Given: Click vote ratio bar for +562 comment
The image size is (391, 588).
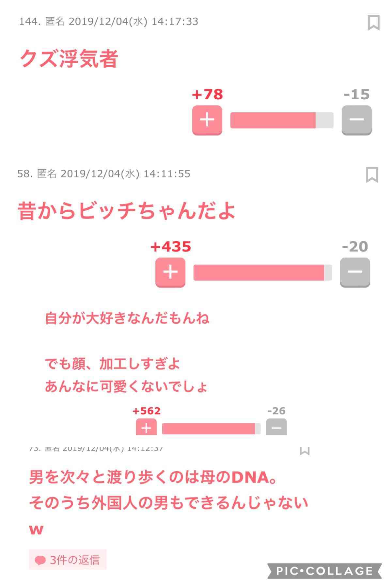Looking at the screenshot, I should click(x=211, y=429).
